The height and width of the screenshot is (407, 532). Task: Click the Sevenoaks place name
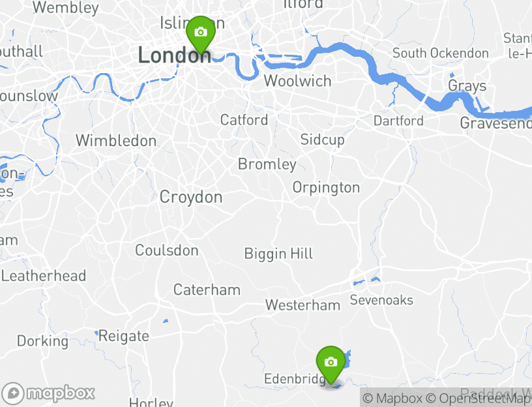381,300
